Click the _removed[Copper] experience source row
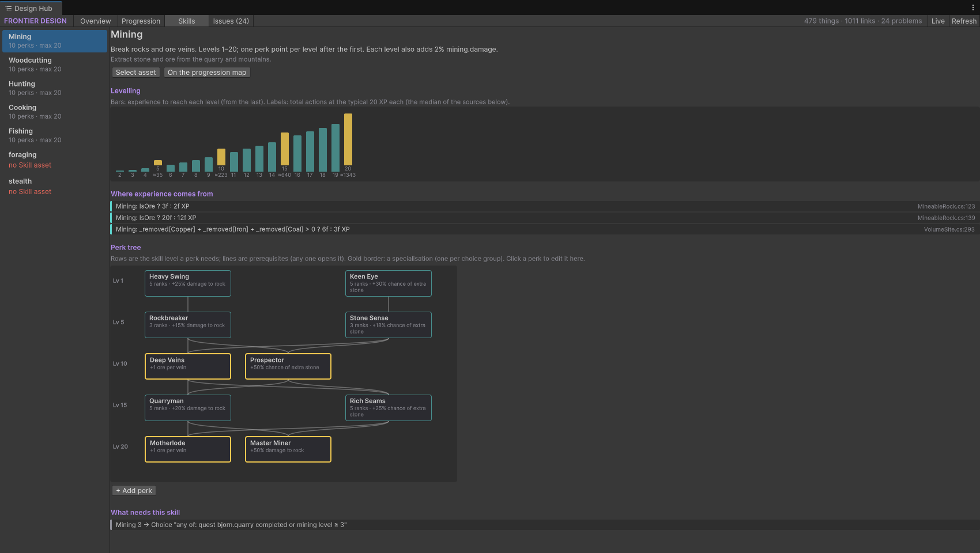980x553 pixels. click(545, 229)
